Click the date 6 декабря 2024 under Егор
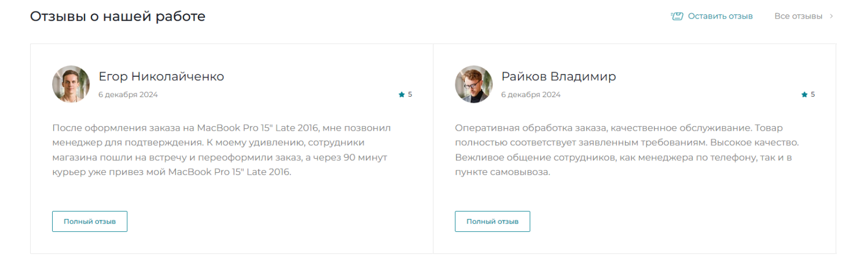 tap(128, 95)
